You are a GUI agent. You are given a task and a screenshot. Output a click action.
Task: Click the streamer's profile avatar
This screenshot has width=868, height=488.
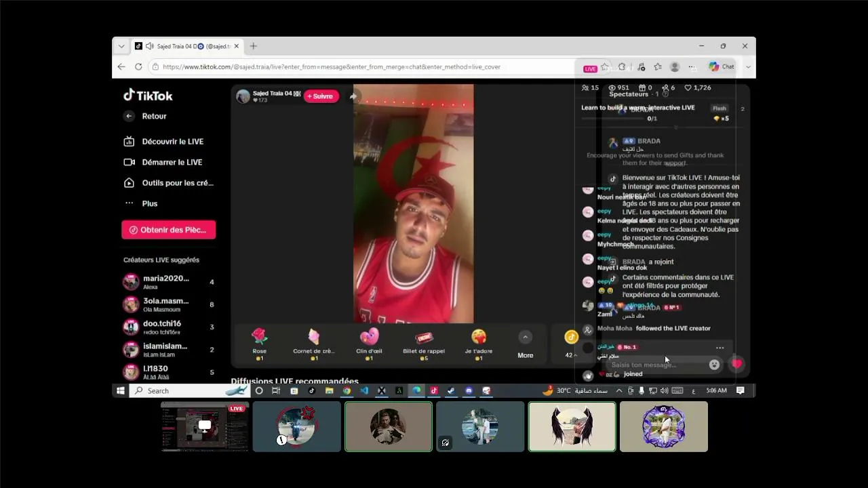pos(243,96)
